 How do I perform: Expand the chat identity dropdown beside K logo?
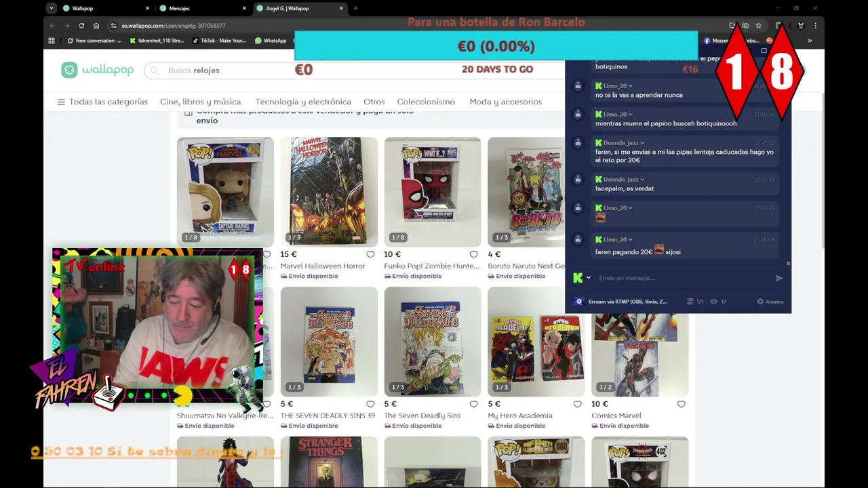coord(589,278)
